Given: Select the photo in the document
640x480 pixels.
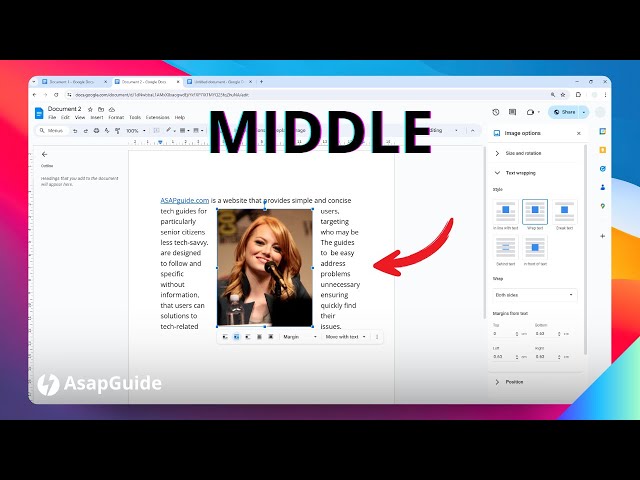Looking at the screenshot, I should pyautogui.click(x=265, y=268).
